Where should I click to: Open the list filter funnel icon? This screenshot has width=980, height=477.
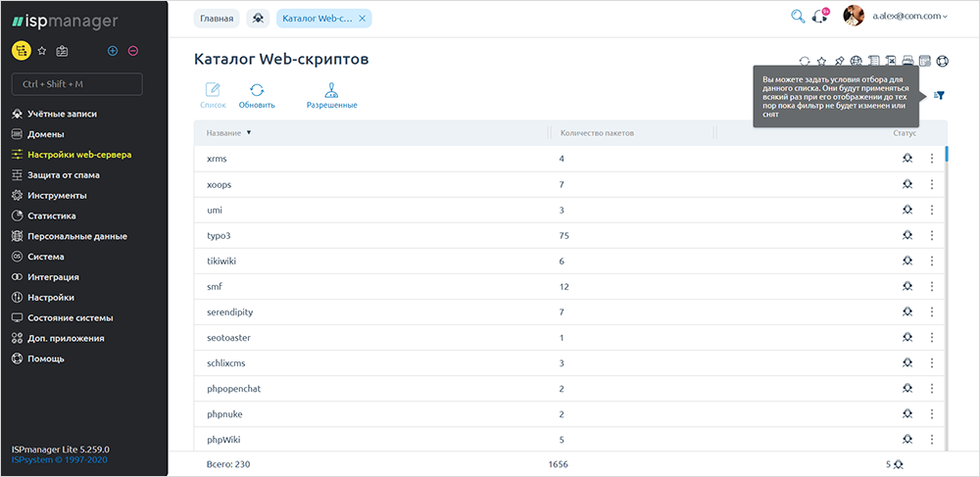click(x=939, y=96)
